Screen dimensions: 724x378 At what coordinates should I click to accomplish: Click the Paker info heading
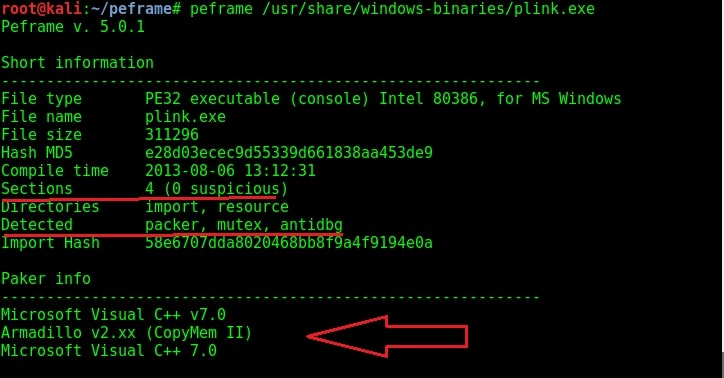46,279
